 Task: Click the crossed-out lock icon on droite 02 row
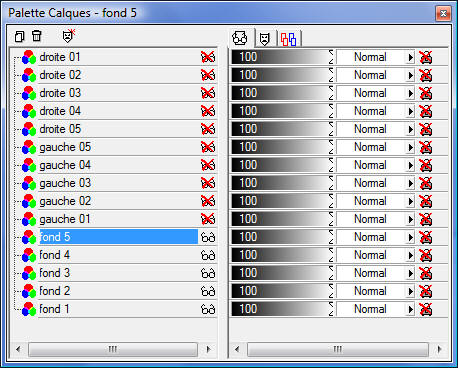[425, 75]
